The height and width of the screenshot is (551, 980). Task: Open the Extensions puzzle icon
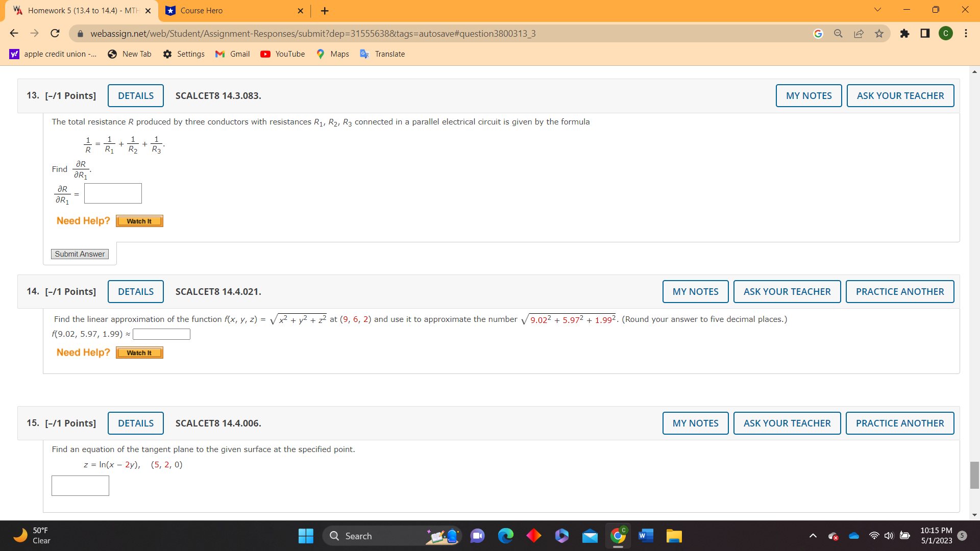[904, 34]
